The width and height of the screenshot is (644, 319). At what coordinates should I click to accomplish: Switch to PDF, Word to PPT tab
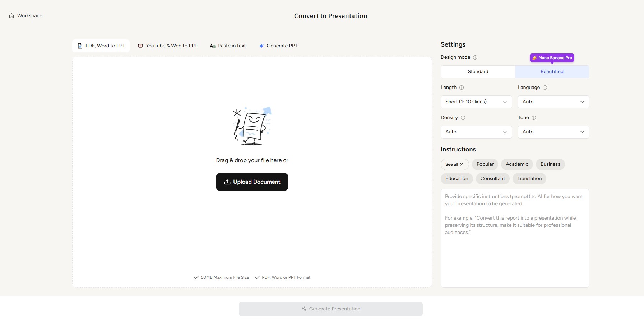coord(101,46)
